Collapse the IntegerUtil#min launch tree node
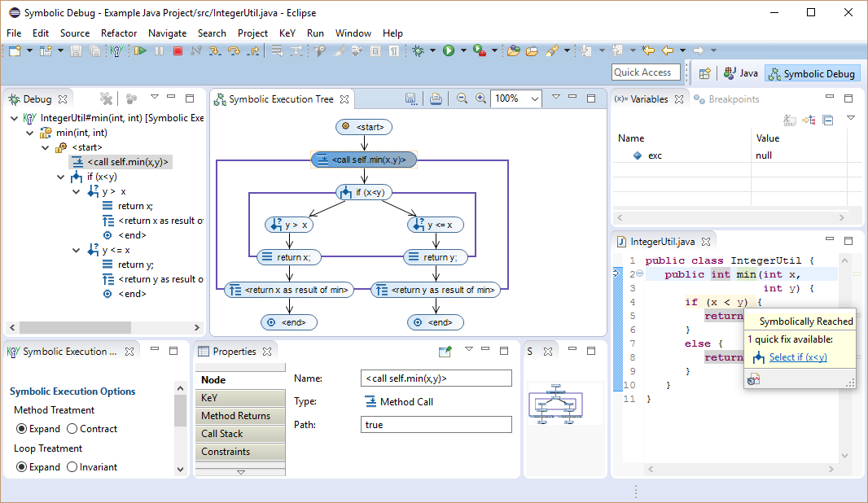 (15, 118)
